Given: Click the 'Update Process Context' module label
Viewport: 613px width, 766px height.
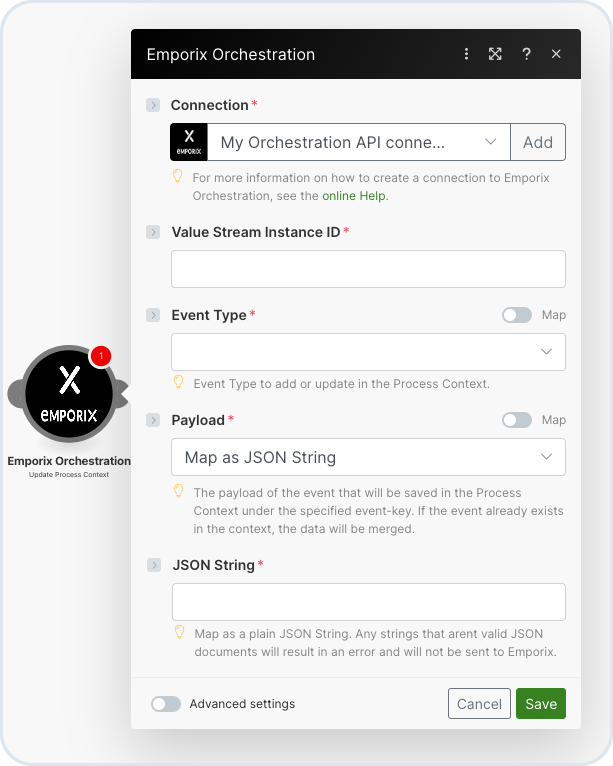Looking at the screenshot, I should pos(69,475).
